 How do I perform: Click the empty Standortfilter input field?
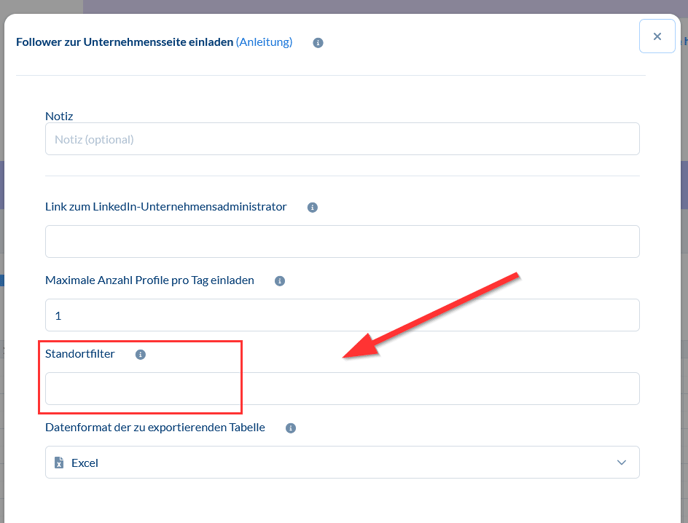(x=342, y=388)
